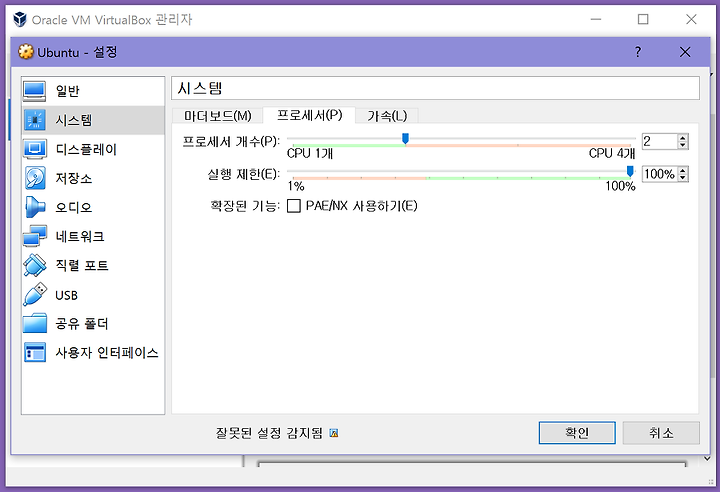Image resolution: width=720 pixels, height=492 pixels.
Task: Maximize the VirtualBox 관리자 window
Action: pyautogui.click(x=643, y=19)
